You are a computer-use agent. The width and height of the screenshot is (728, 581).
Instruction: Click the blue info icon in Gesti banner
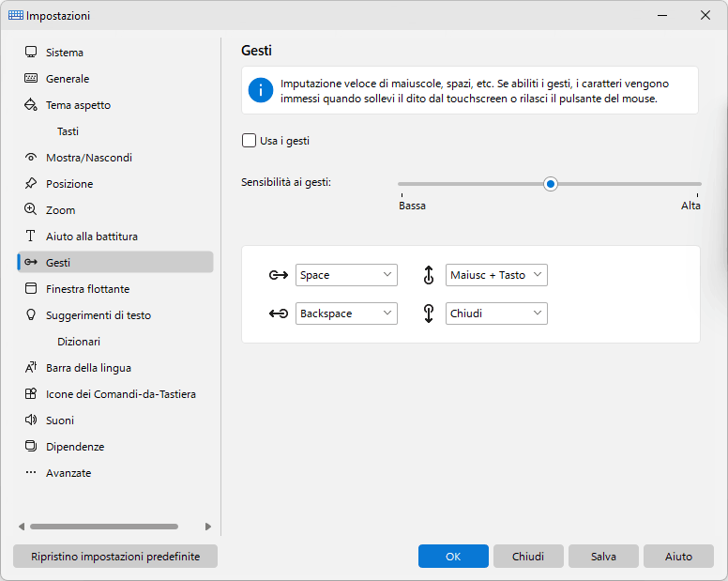261,90
